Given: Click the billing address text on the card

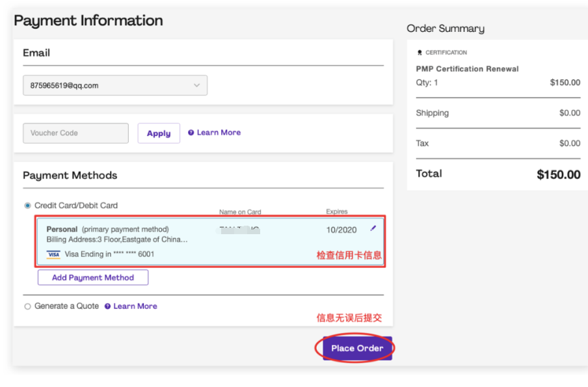Looking at the screenshot, I should (x=117, y=240).
